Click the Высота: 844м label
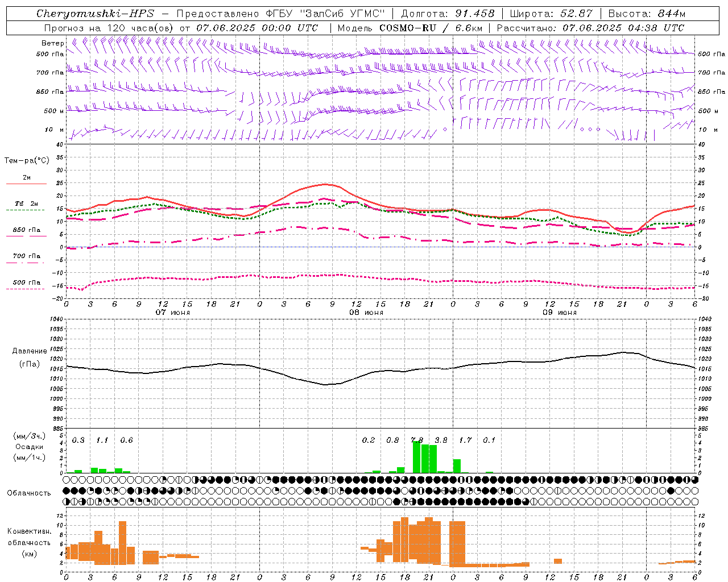Image resolution: width=728 pixels, height=582 pixels. coord(647,14)
